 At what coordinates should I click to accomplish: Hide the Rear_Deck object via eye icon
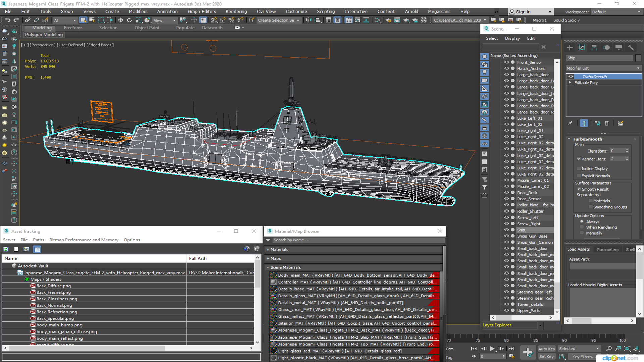pyautogui.click(x=506, y=193)
